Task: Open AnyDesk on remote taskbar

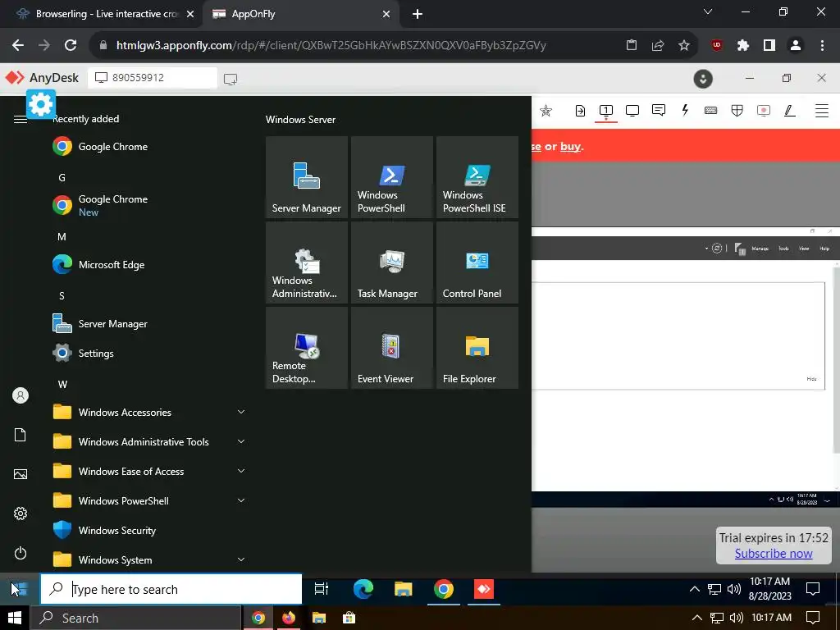Action: tap(484, 589)
